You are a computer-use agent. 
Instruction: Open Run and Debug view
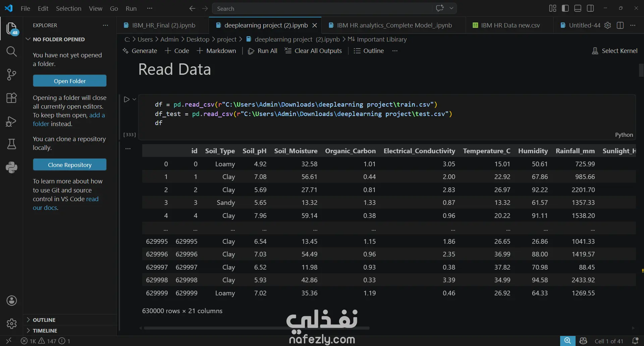[12, 121]
